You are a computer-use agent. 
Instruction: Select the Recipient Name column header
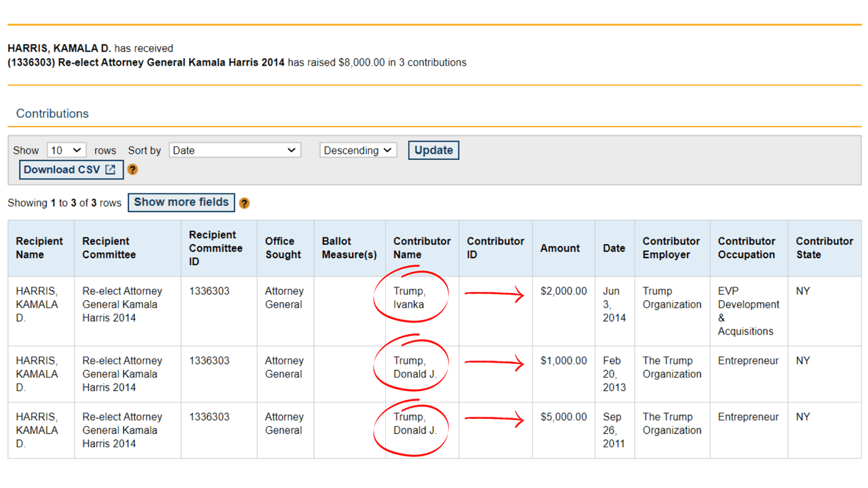[x=39, y=248]
